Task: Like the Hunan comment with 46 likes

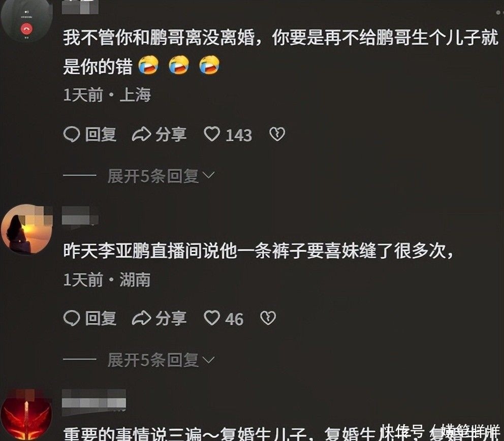Action: pyautogui.click(x=212, y=318)
